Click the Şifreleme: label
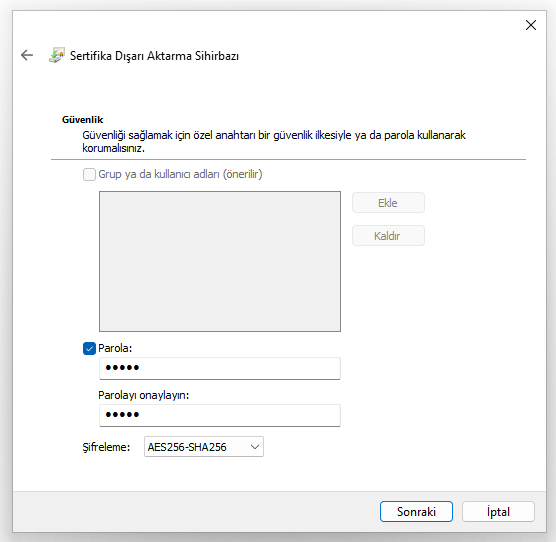Screen dimensions: 556x542 pos(106,447)
